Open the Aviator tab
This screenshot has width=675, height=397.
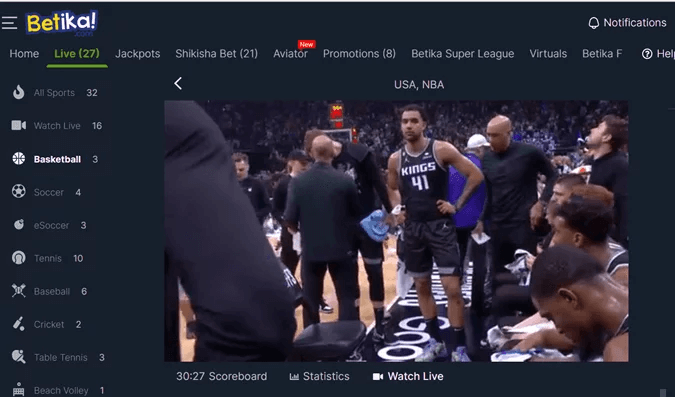290,54
